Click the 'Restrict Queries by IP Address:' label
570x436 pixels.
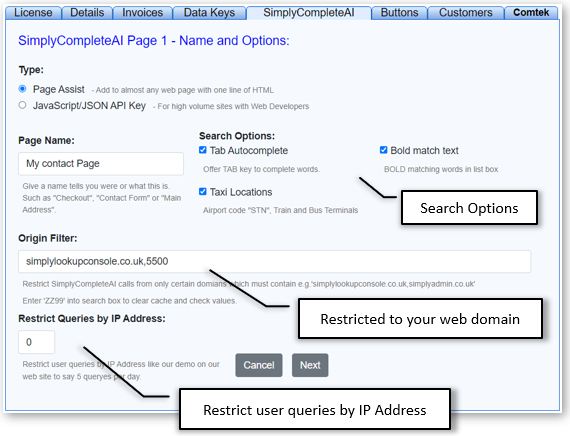coord(92,319)
